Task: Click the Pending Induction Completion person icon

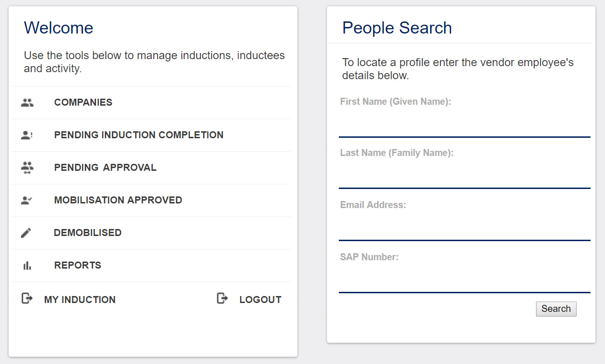Action: tap(27, 135)
